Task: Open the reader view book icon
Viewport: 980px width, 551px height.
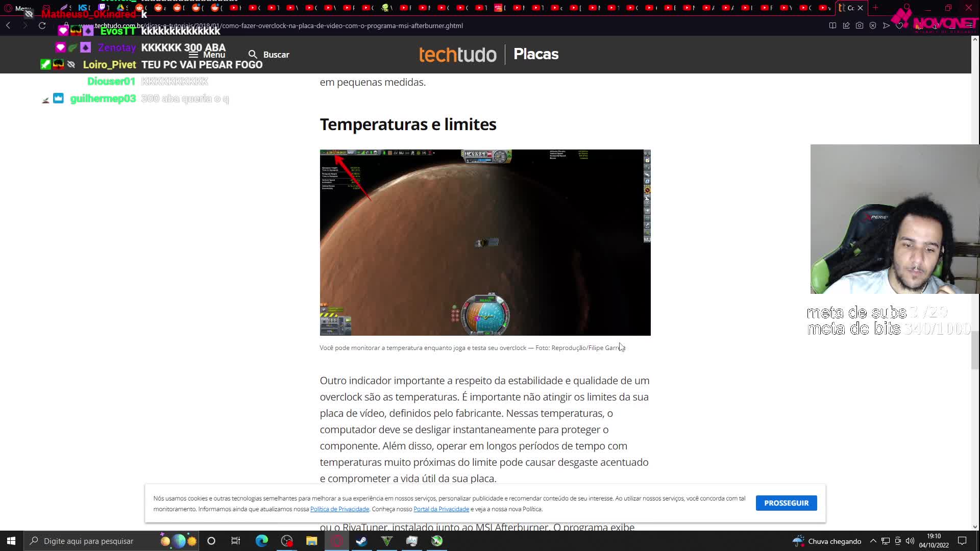Action: pyautogui.click(x=832, y=26)
